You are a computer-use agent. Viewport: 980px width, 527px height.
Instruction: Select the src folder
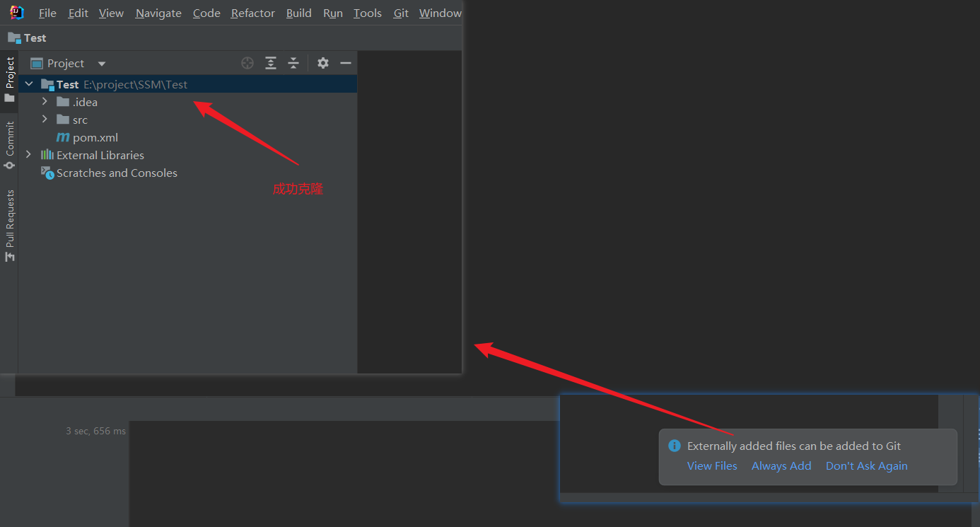coord(72,120)
